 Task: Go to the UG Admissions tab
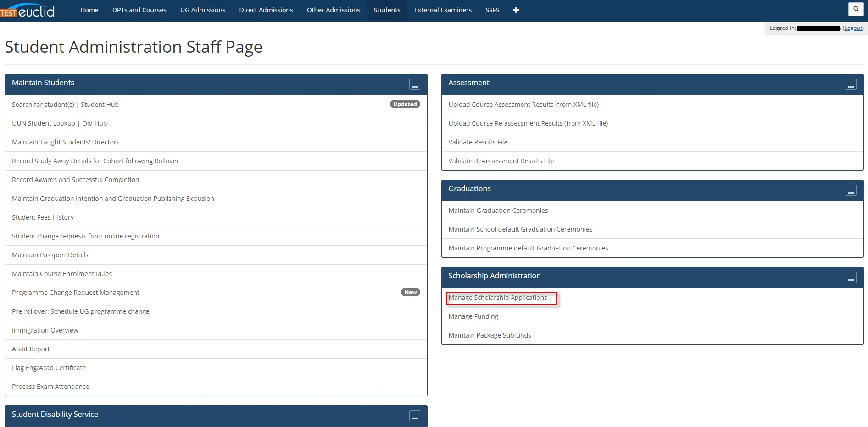click(203, 10)
